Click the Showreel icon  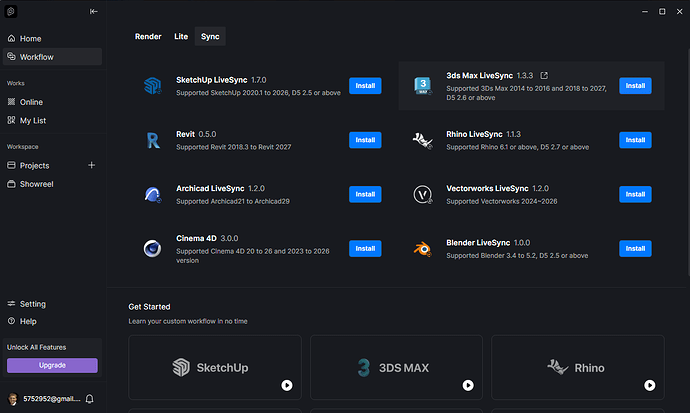click(x=11, y=184)
